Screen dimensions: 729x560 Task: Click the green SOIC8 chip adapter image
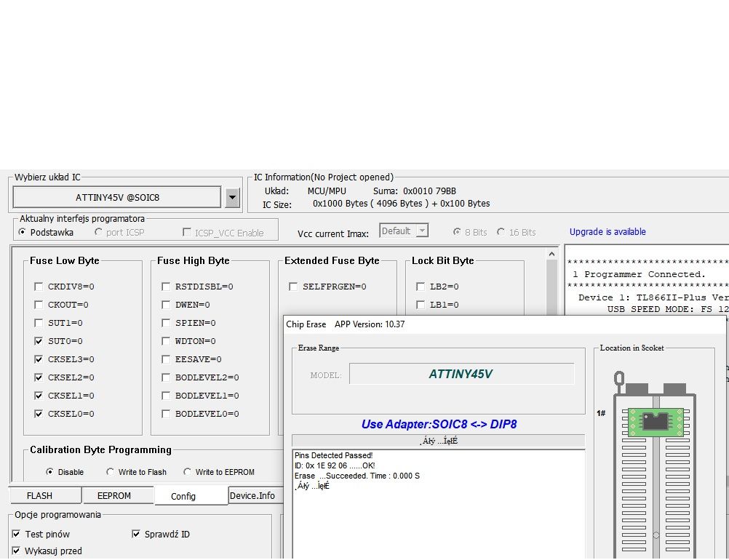656,420
